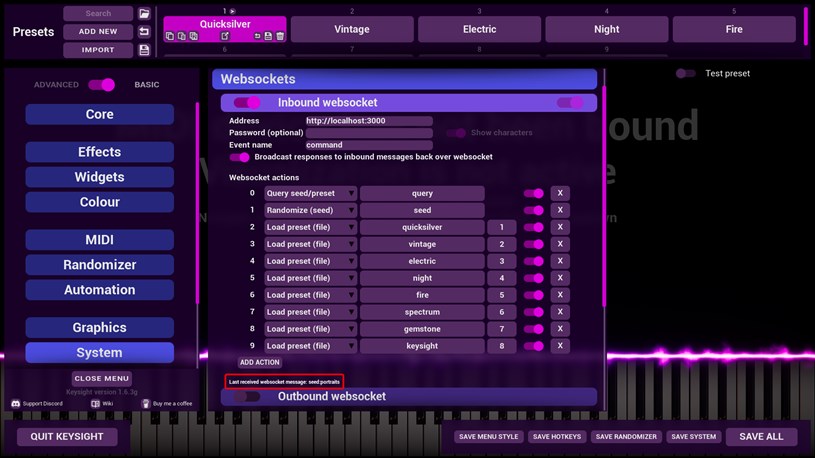Click the CLOSE MENU button
The image size is (815, 458).
coord(101,378)
